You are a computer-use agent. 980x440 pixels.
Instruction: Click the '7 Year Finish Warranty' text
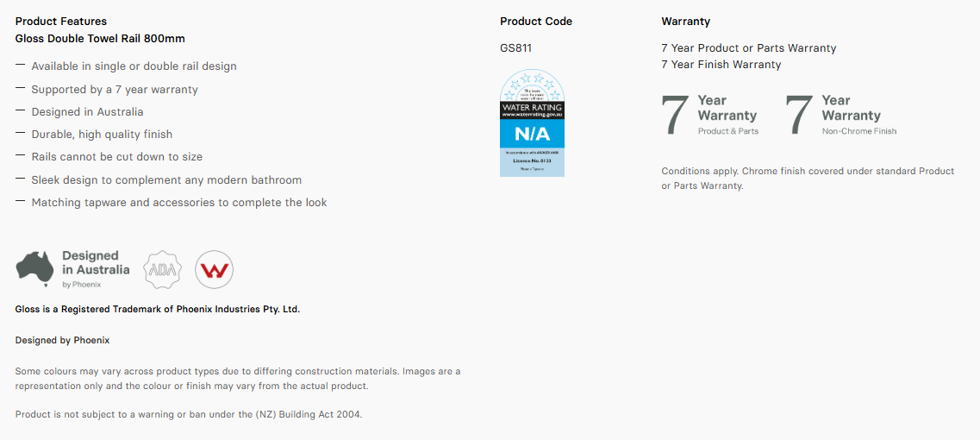pyautogui.click(x=721, y=65)
